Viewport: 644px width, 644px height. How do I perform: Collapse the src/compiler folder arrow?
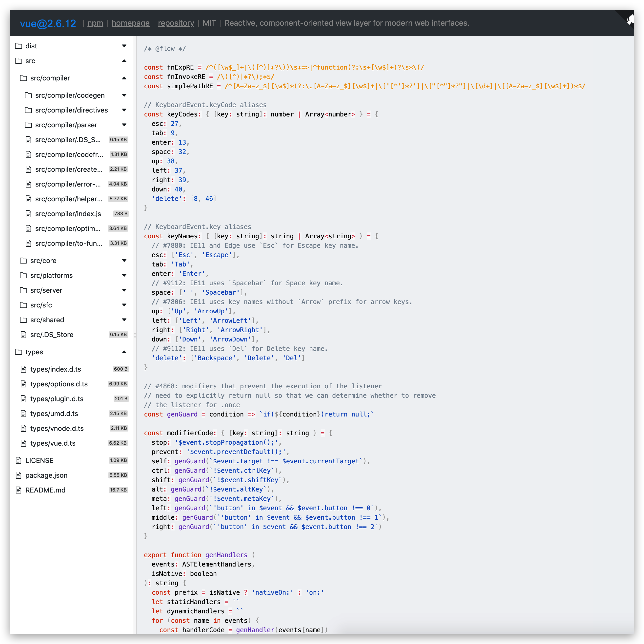124,78
